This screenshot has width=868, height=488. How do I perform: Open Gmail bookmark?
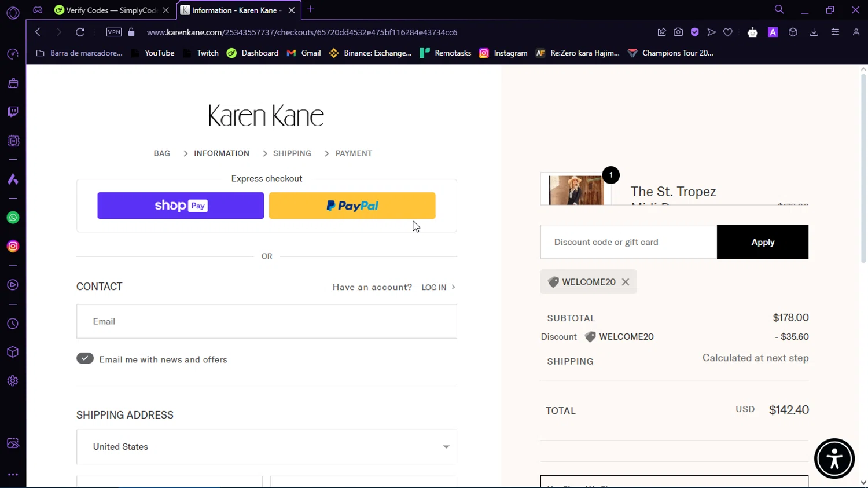click(x=304, y=53)
